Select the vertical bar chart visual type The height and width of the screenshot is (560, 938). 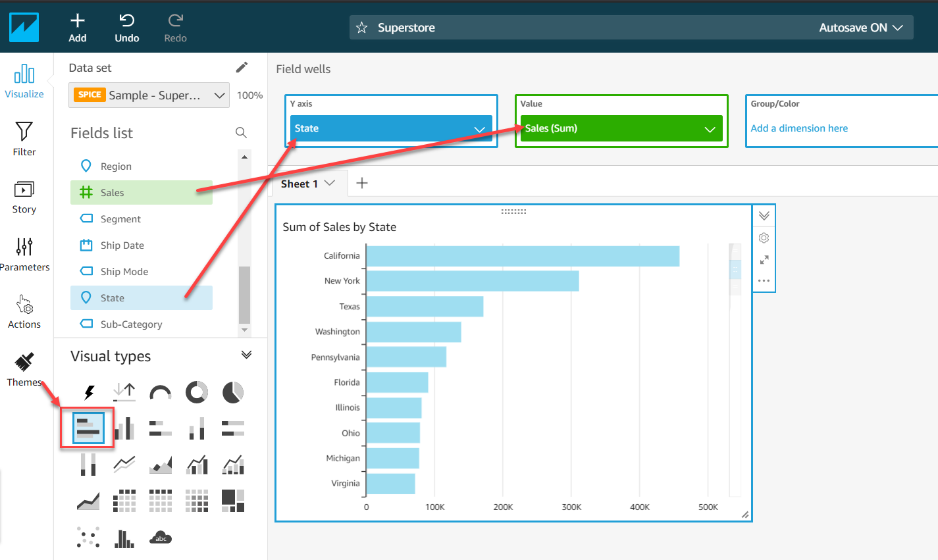point(124,427)
